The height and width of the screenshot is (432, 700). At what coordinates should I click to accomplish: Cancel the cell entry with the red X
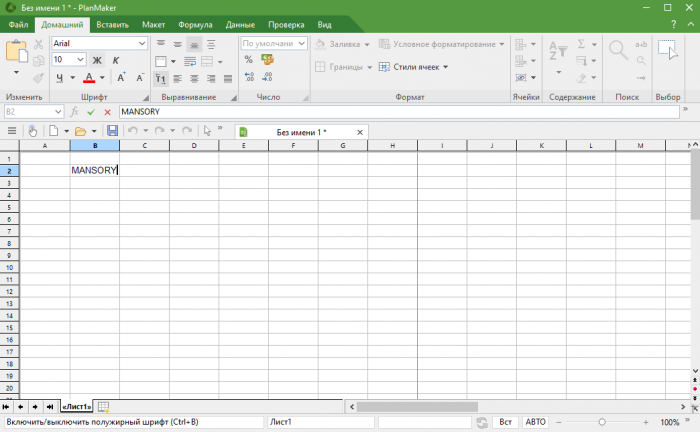[107, 112]
